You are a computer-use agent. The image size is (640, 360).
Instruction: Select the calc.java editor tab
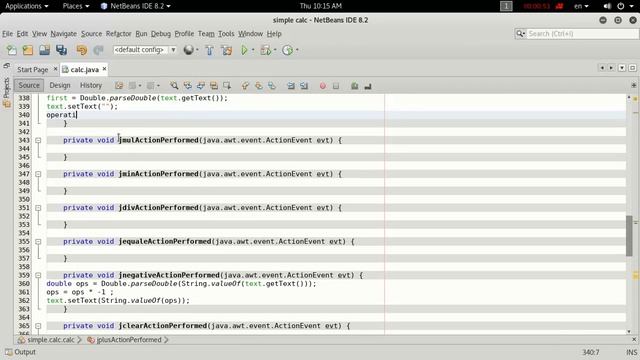point(84,70)
